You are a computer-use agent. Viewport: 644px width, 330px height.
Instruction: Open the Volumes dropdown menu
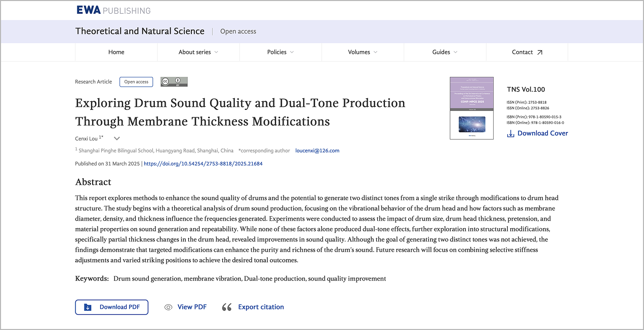[x=363, y=52]
